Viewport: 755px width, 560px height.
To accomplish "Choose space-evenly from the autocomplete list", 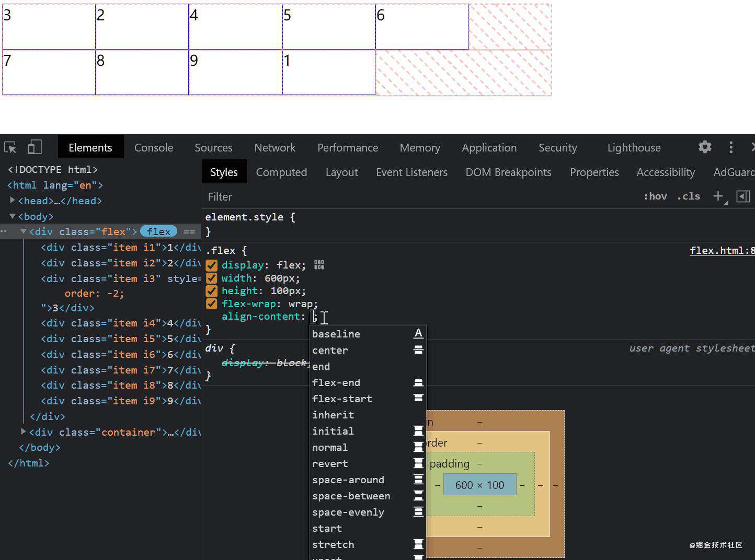I will pos(348,512).
